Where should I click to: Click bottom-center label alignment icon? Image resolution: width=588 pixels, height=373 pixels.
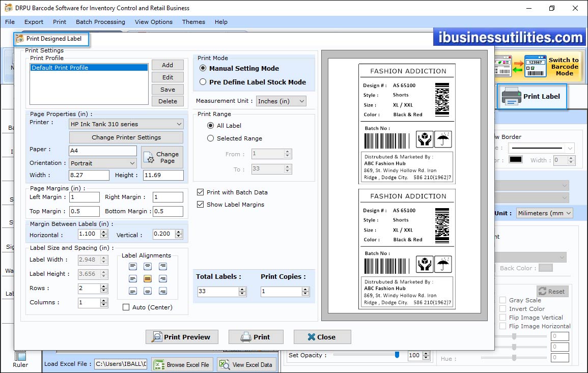coord(148,291)
